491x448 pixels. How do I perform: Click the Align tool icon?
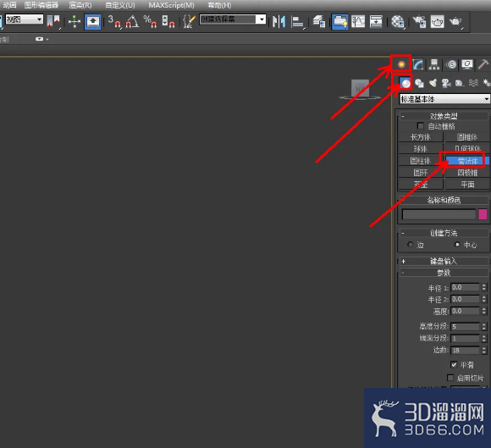297,21
